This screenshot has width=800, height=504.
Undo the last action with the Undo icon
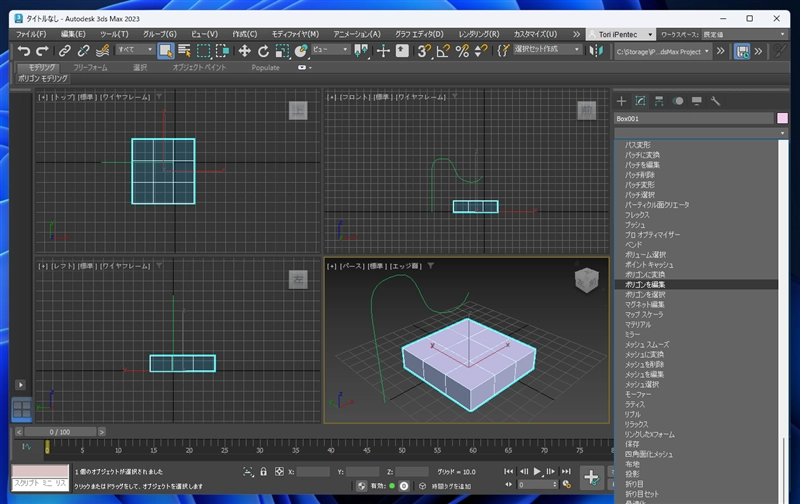pyautogui.click(x=23, y=51)
